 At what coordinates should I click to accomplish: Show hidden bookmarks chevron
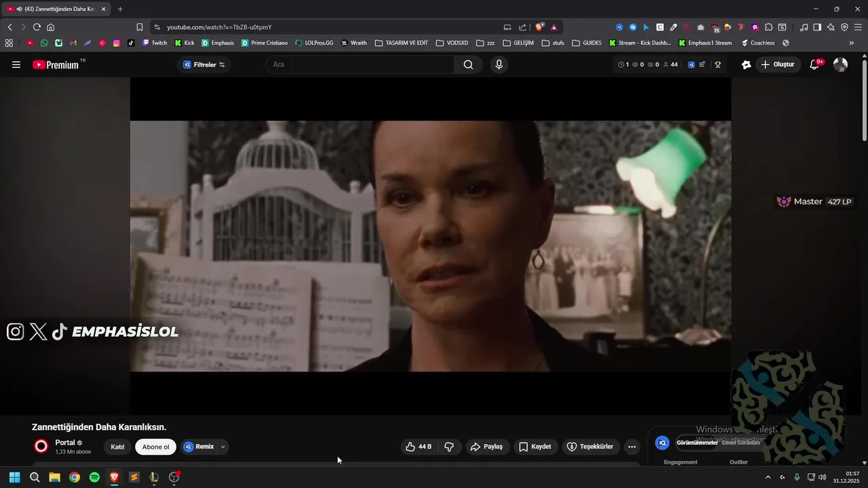pos(852,43)
